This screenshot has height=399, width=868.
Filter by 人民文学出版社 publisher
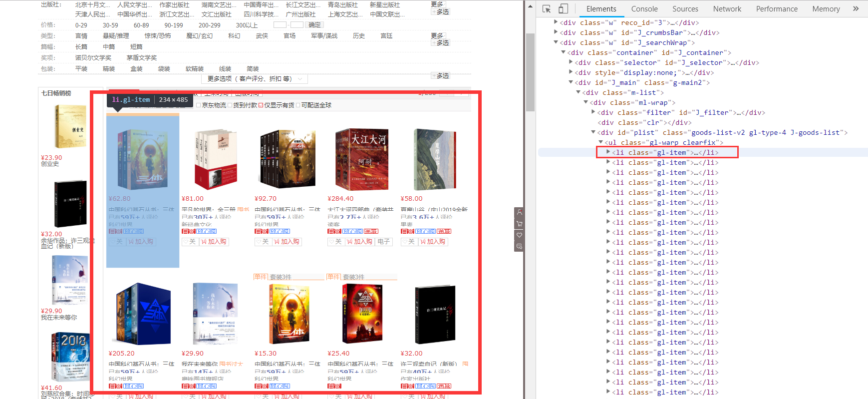(135, 5)
